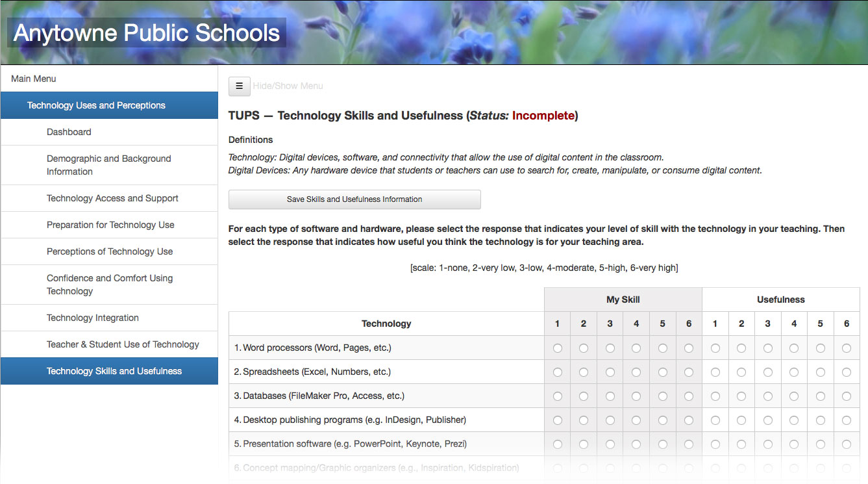This screenshot has width=868, height=484.
Task: Open Preparation for Technology Use
Action: click(x=110, y=225)
